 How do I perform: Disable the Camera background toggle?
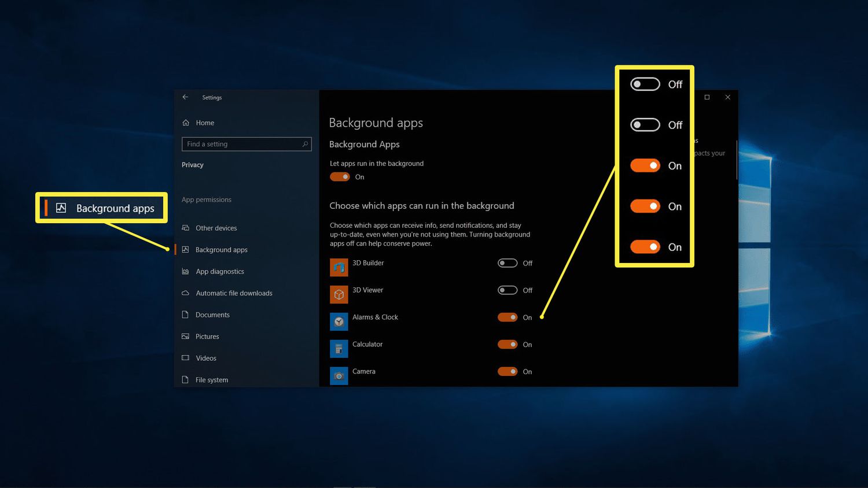pyautogui.click(x=507, y=372)
